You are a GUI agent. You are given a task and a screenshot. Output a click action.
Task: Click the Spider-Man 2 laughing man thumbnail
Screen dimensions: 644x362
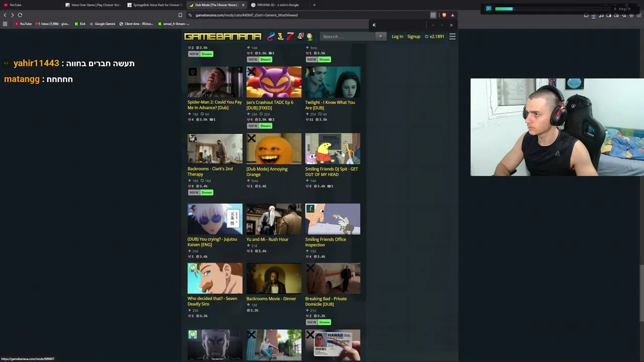(x=215, y=82)
